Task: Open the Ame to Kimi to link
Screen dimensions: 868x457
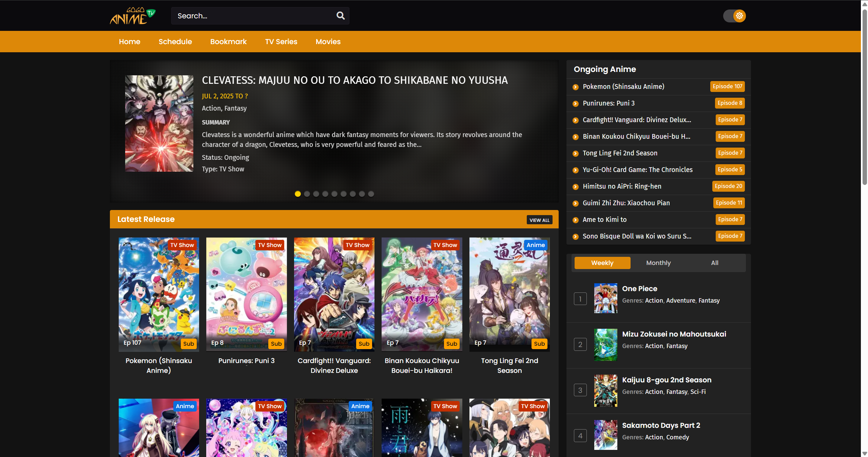Action: tap(605, 220)
